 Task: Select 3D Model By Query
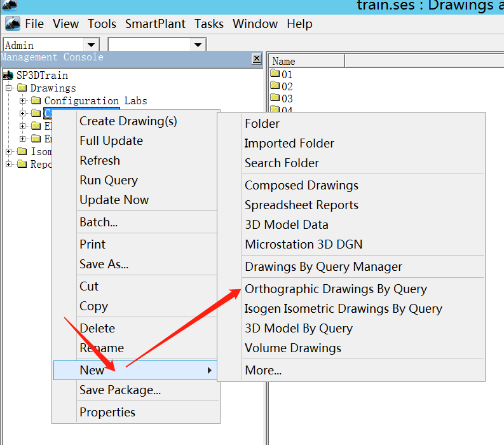[299, 328]
